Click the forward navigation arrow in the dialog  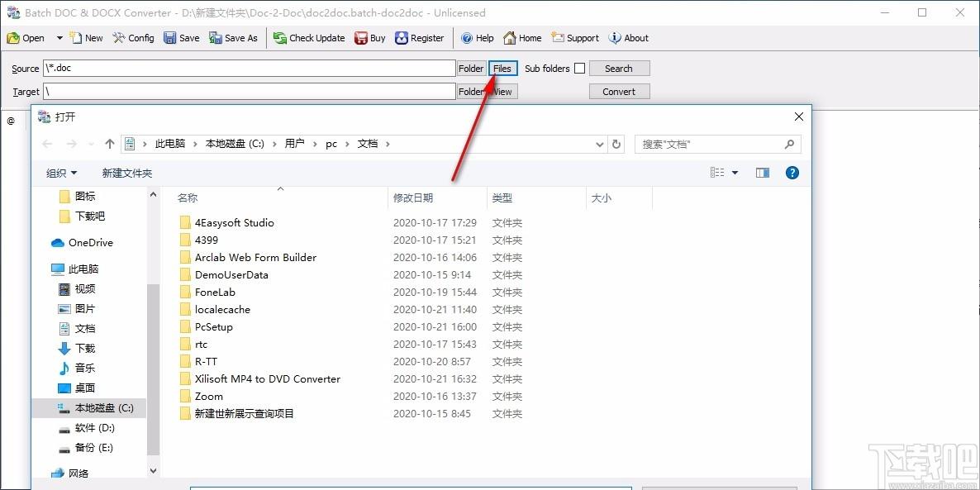pyautogui.click(x=72, y=144)
